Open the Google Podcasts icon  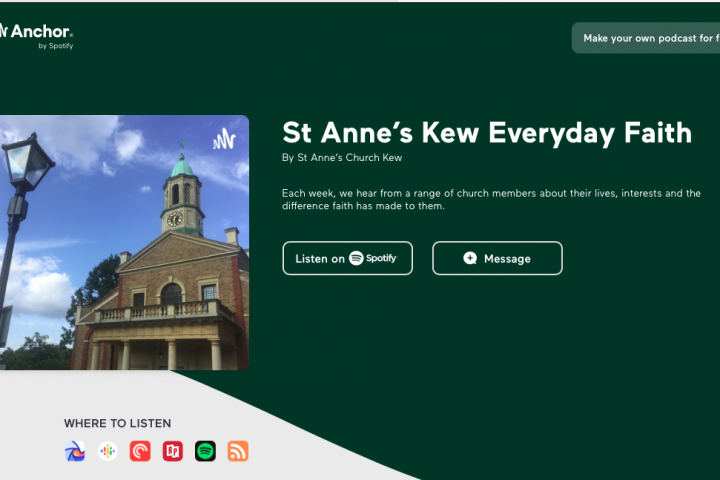[x=107, y=451]
